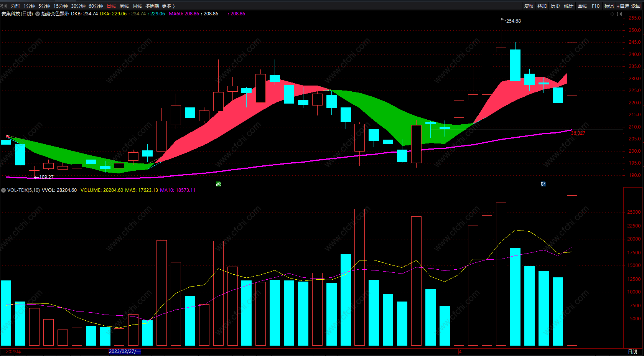644x356 pixels.
Task: Switch to the 分时 intraday view
Action: point(15,6)
